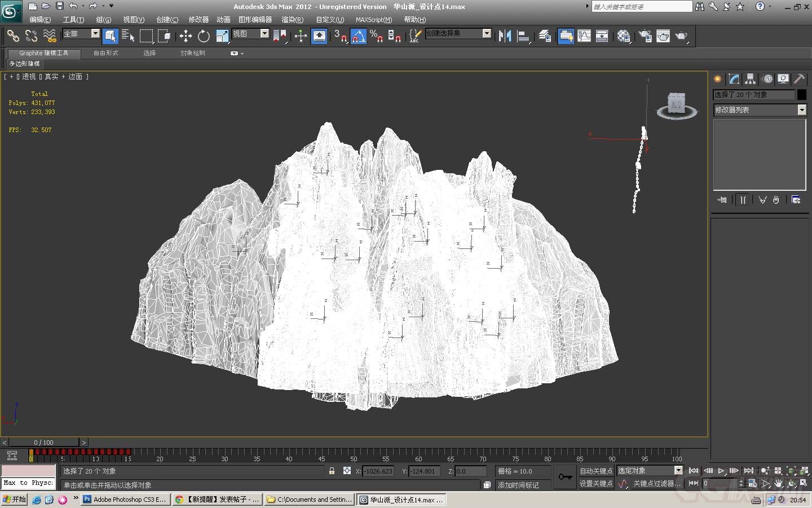Click the Max to Physc button
This screenshot has width=812, height=508.
(28, 483)
